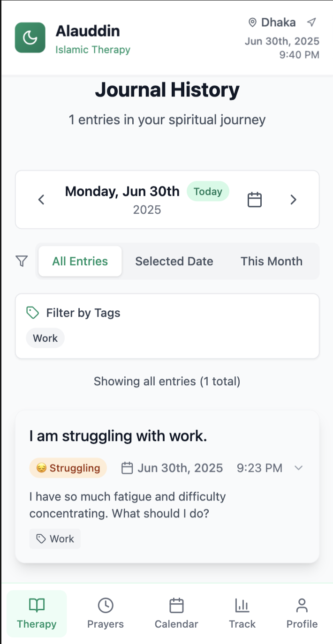Open the Profile person icon
The image size is (333, 644).
click(x=302, y=606)
